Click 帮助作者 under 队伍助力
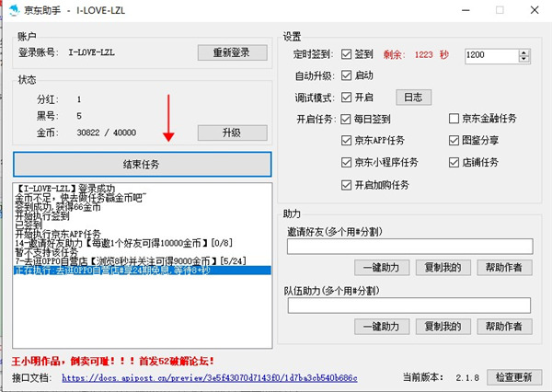Viewport: 552px width, 392px height. (x=504, y=327)
